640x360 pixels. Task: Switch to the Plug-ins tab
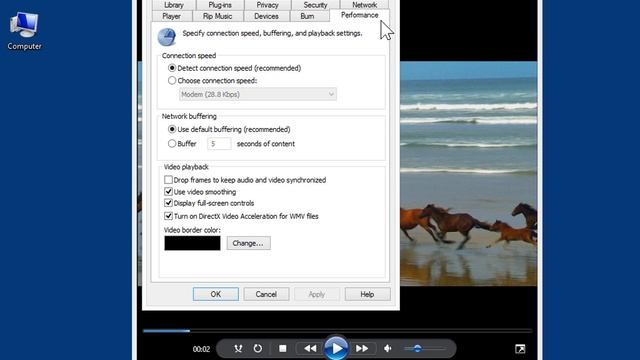(220, 5)
